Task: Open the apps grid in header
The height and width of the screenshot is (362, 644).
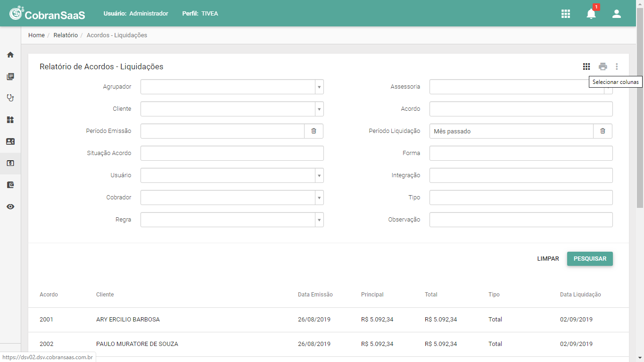Action: tap(566, 14)
